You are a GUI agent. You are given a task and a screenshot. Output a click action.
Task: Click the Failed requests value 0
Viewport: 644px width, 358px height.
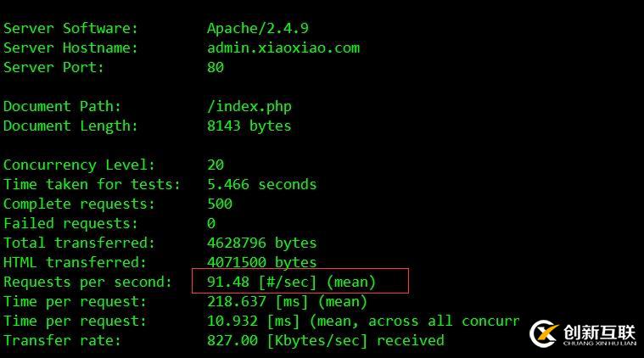click(x=211, y=223)
